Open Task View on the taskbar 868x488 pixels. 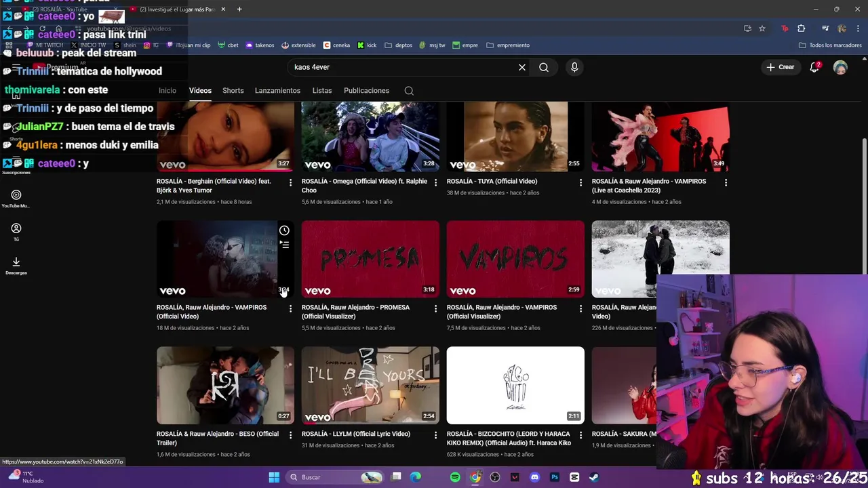(x=397, y=477)
